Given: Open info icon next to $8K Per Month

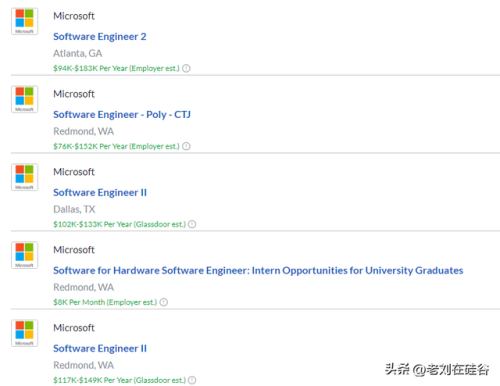Looking at the screenshot, I should click(x=164, y=302).
